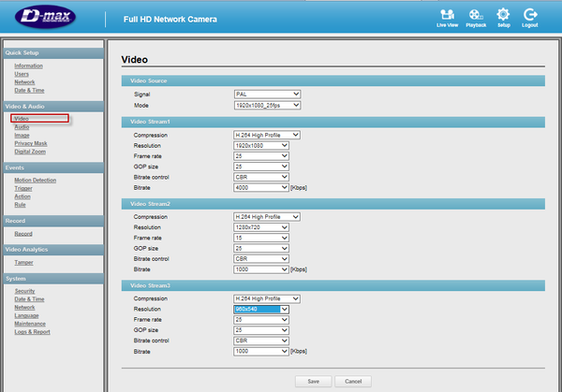The width and height of the screenshot is (562, 392).
Task: Open the Language link
Action: click(26, 315)
